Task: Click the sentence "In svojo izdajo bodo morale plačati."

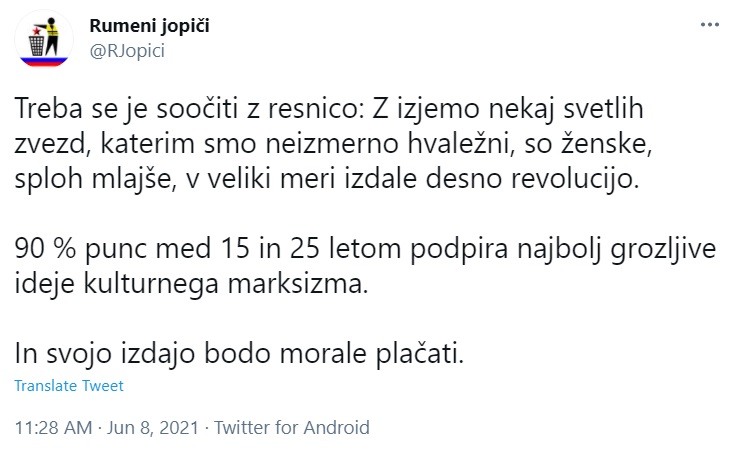Action: tap(239, 353)
